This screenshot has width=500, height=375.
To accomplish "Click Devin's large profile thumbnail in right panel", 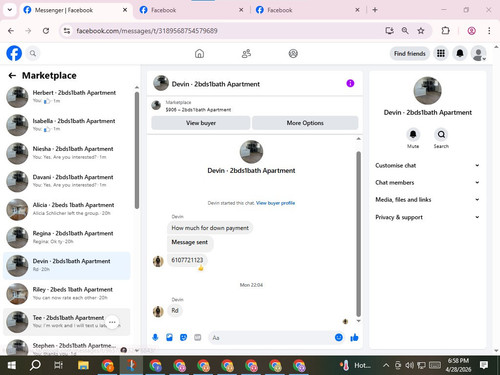I will click(427, 91).
